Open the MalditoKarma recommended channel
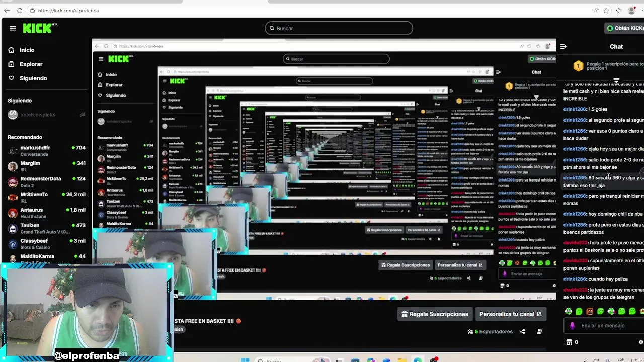The width and height of the screenshot is (644, 362). (x=46, y=258)
